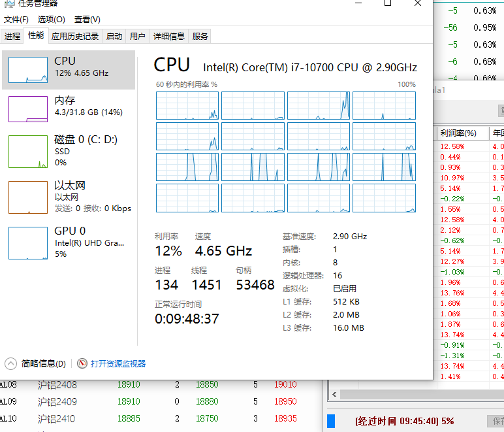The height and width of the screenshot is (432, 504).
Task: Click the uptime 0:09:48:37 value
Action: 187,319
